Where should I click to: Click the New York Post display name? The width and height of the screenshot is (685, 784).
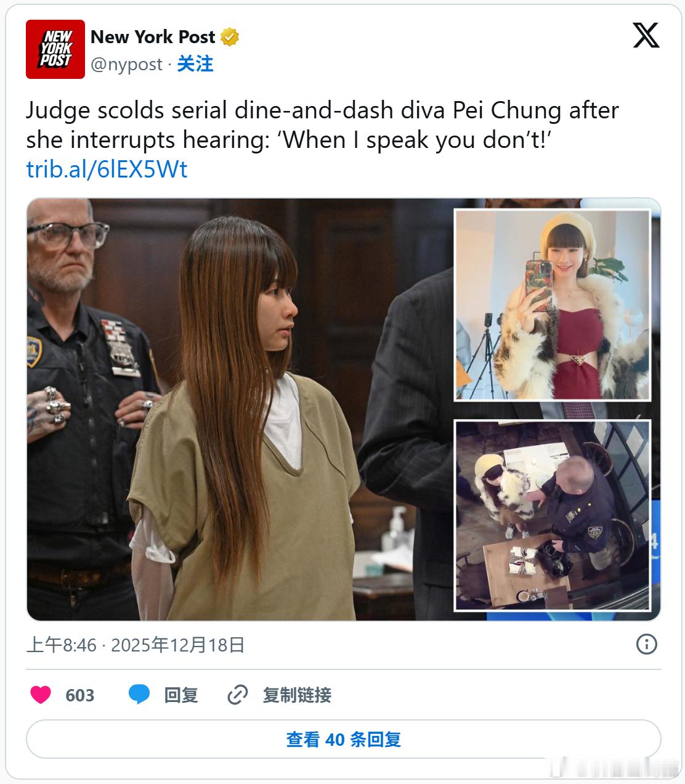[x=153, y=37]
